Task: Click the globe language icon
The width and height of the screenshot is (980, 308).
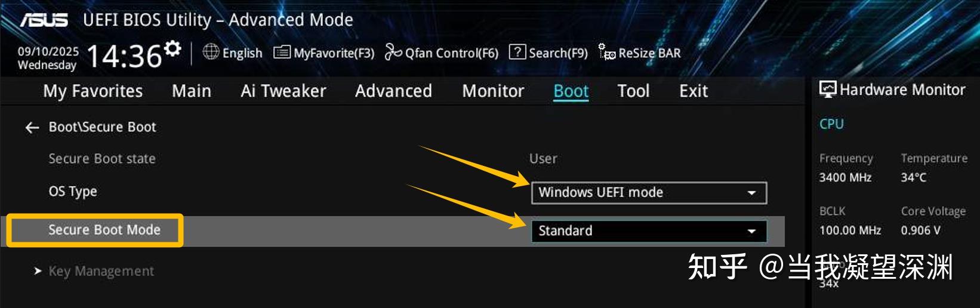Action: (x=211, y=52)
